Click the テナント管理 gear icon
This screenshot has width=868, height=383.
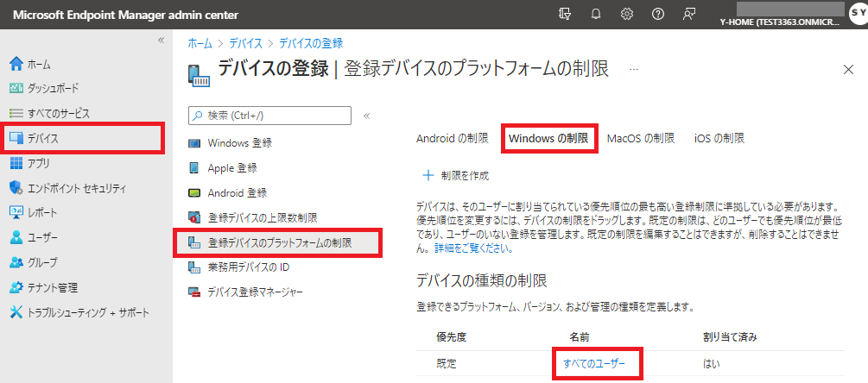(16, 288)
